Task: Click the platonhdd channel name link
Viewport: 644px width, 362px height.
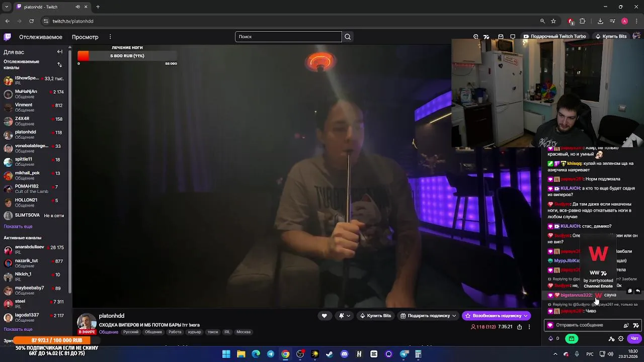Action: coord(112,316)
